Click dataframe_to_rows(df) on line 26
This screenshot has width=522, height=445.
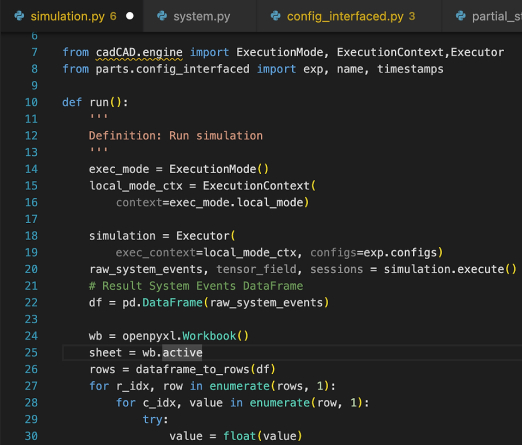click(x=206, y=369)
